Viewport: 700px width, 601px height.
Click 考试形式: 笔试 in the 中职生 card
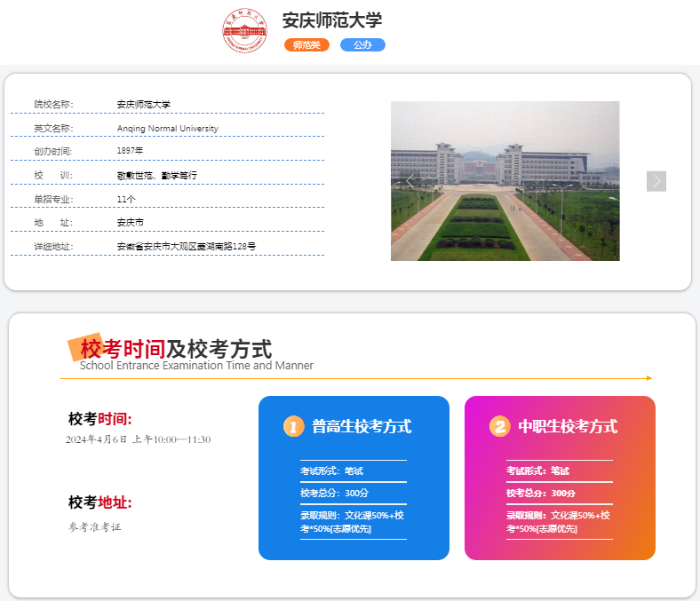click(537, 471)
